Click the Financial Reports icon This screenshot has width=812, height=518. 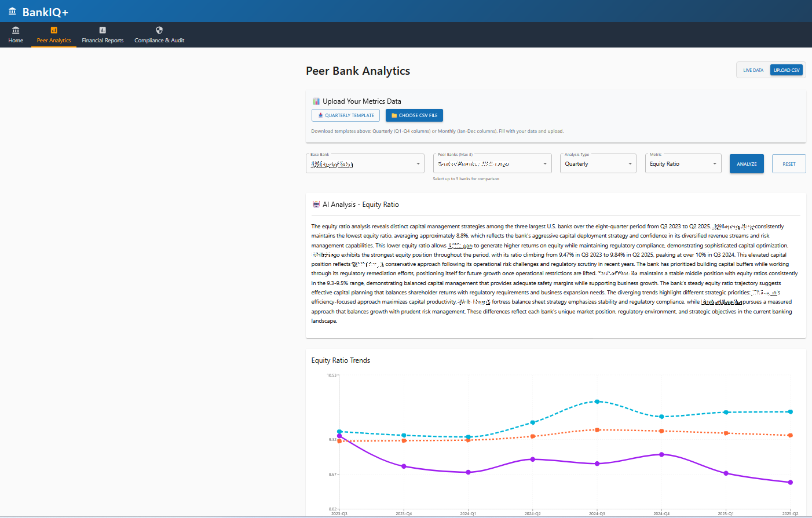coord(103,30)
